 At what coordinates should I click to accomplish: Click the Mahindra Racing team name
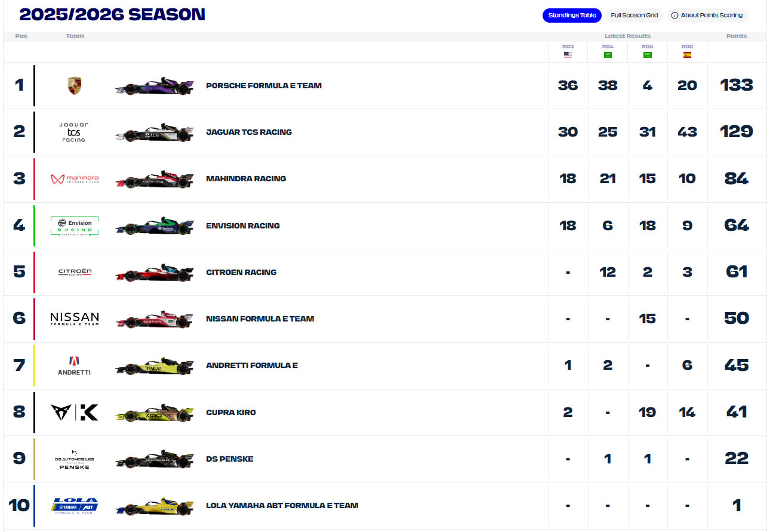point(246,178)
